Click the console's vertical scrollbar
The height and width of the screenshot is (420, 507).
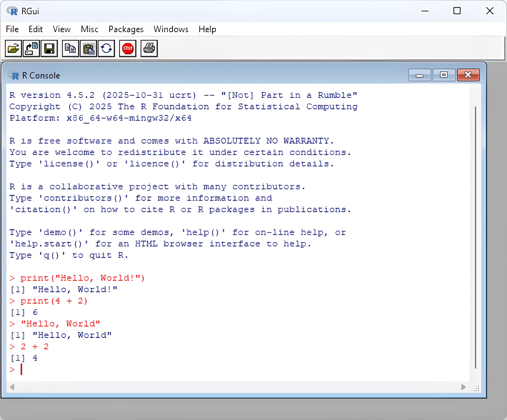(475, 237)
